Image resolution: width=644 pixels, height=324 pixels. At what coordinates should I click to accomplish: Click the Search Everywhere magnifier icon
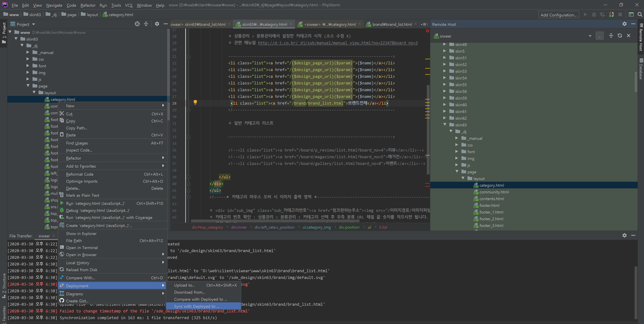click(640, 14)
